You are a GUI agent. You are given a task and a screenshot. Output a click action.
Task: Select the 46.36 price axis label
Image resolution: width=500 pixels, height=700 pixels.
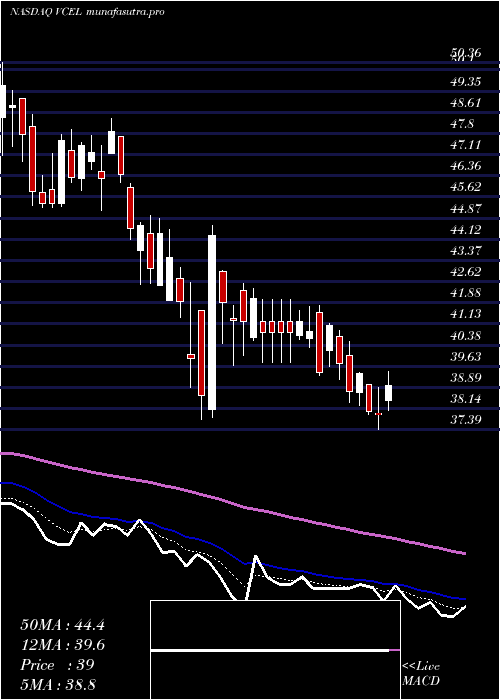pos(466,166)
